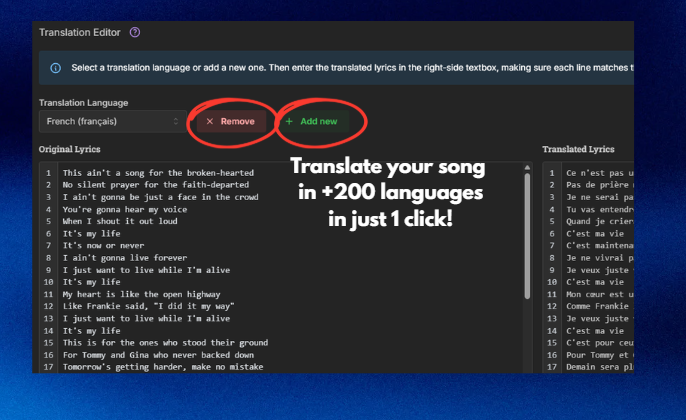Click the Translated Lyrics heading

coord(578,149)
